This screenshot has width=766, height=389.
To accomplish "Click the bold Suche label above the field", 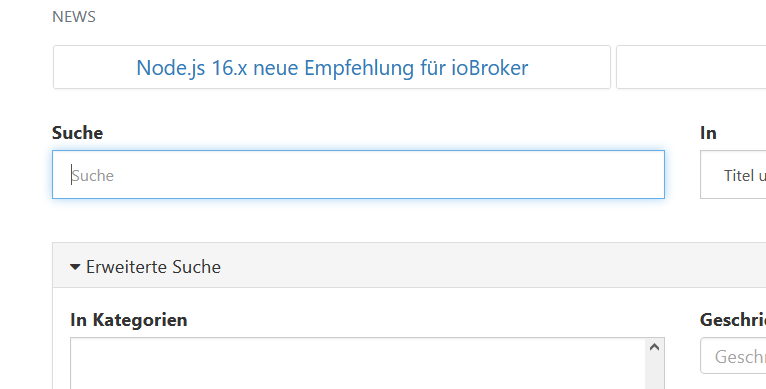I will pyautogui.click(x=77, y=133).
